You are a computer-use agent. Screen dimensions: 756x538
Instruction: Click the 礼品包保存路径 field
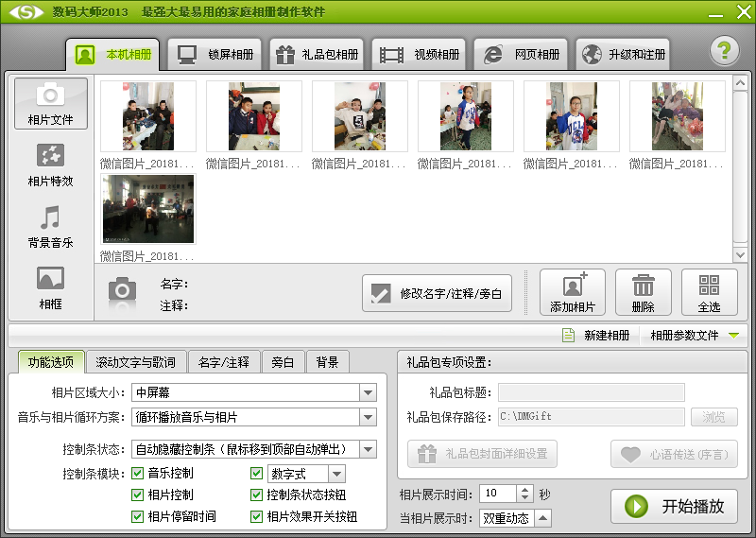coord(592,417)
